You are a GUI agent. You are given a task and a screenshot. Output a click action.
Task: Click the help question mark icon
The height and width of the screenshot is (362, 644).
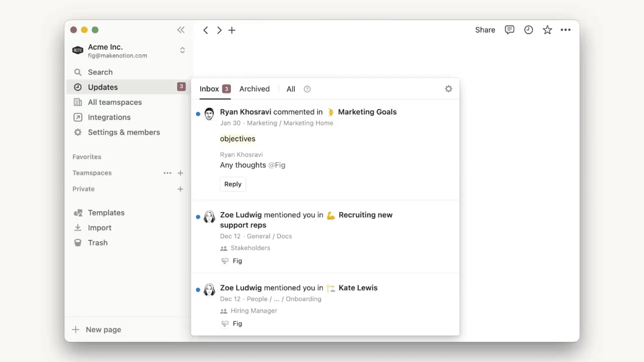point(307,89)
